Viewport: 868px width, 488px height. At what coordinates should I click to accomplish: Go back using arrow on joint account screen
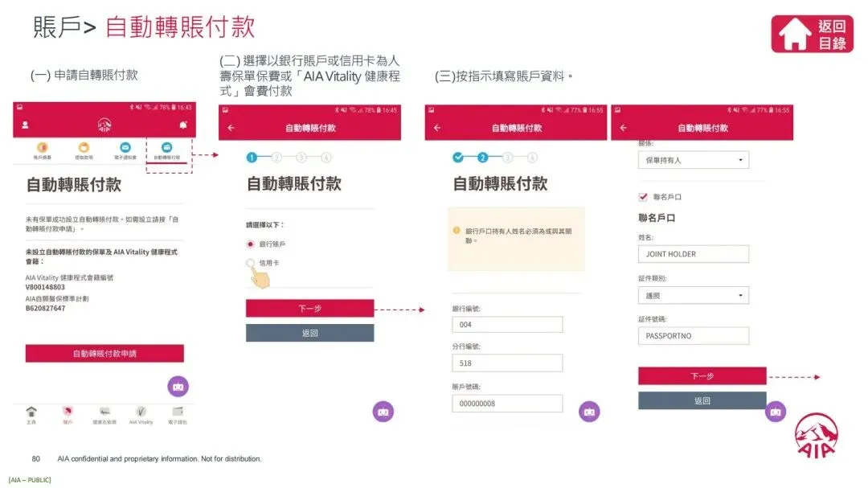624,128
